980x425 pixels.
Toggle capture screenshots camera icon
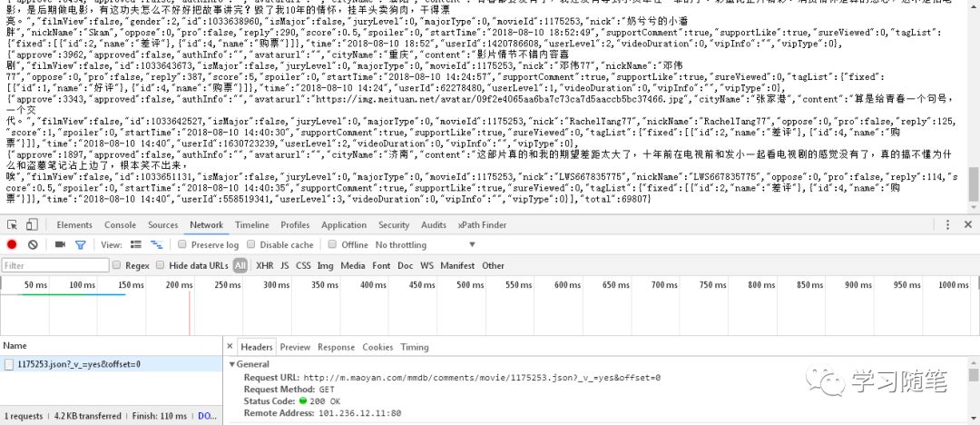[x=60, y=244]
